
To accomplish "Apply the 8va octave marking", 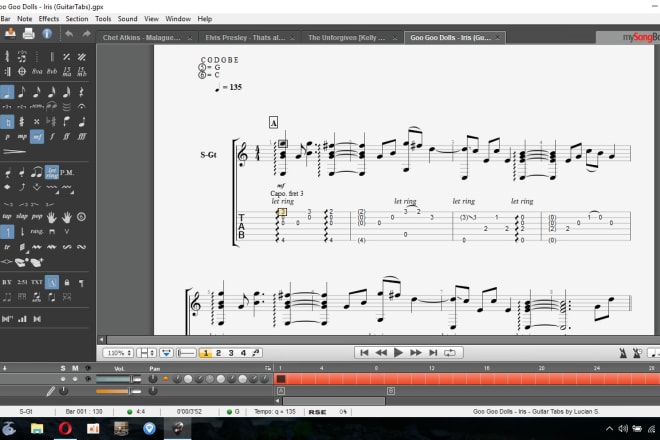I will click(x=37, y=72).
